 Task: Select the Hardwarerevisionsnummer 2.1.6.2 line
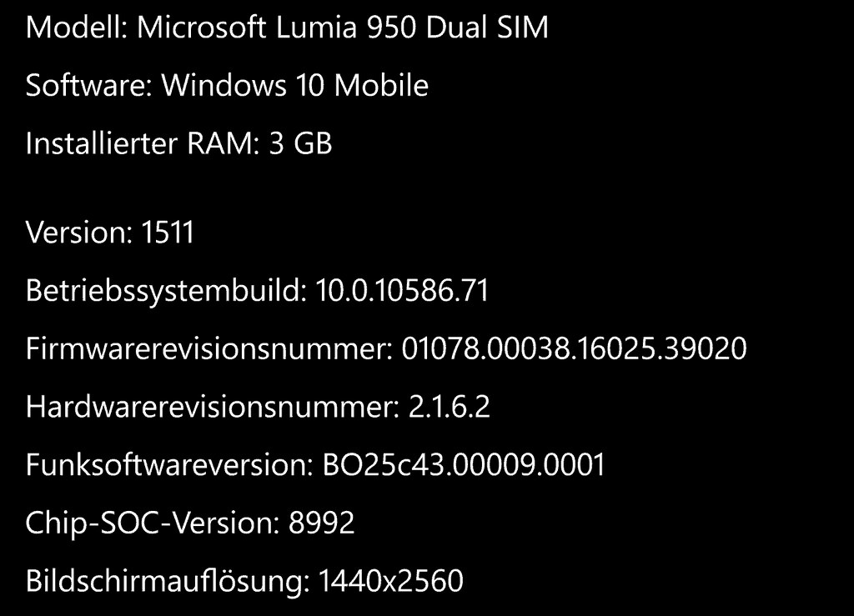tap(258, 407)
